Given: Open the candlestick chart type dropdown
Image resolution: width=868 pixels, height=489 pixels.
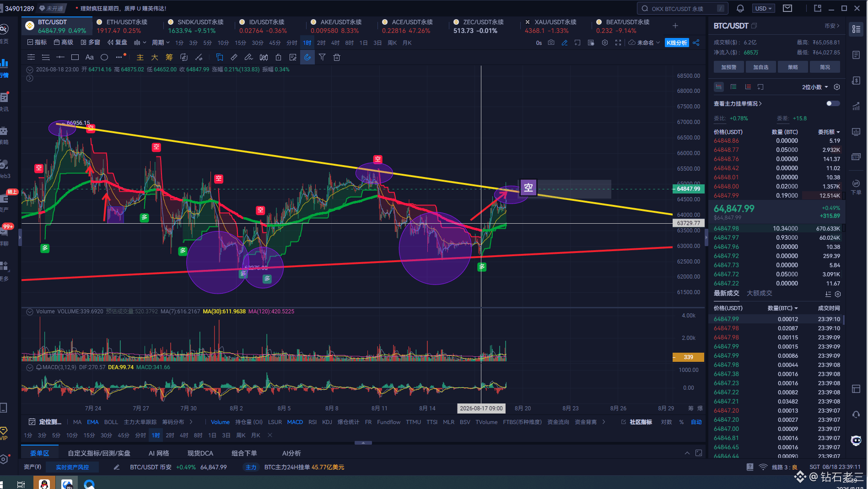Looking at the screenshot, I should [x=140, y=43].
